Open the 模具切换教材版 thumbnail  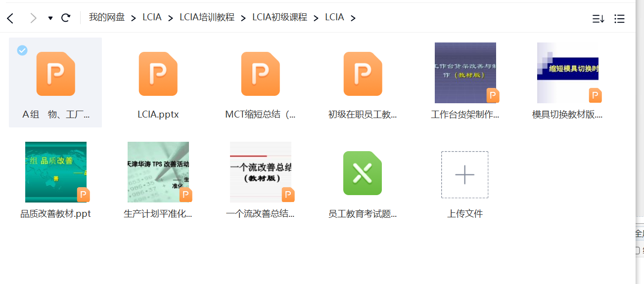(x=567, y=73)
